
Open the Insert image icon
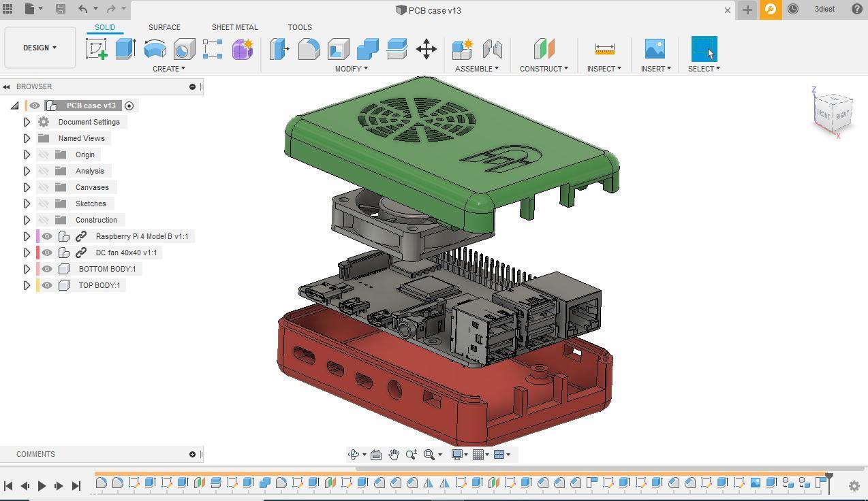pyautogui.click(x=654, y=49)
